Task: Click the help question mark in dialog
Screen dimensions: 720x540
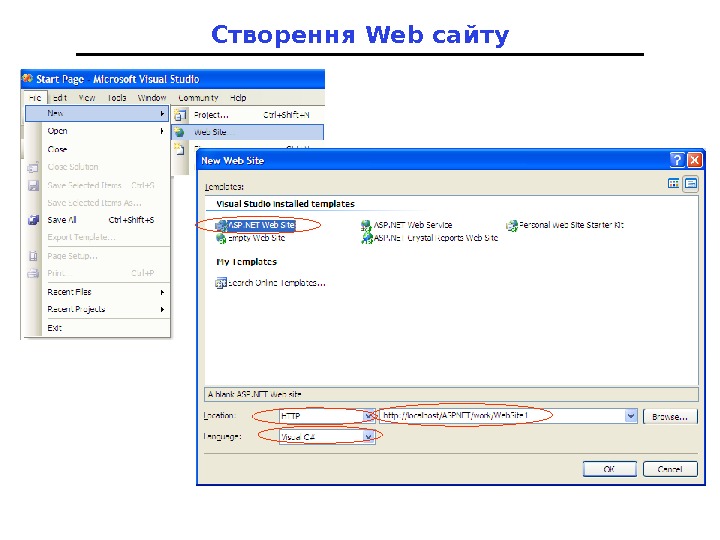Action: (677, 160)
